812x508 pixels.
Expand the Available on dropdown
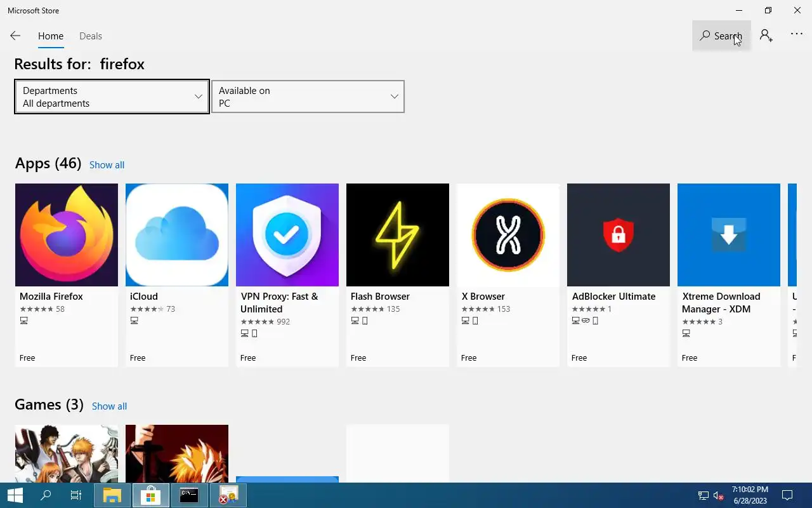click(308, 97)
